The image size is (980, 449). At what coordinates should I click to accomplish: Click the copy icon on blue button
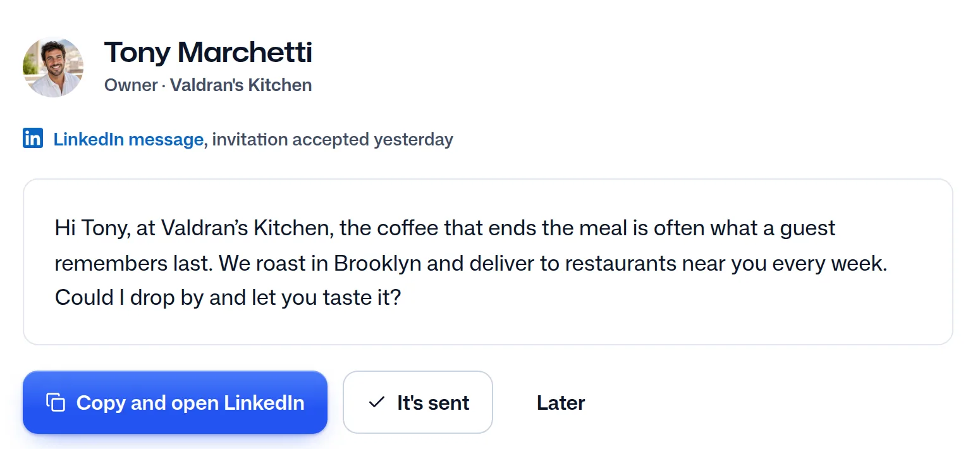pos(56,403)
